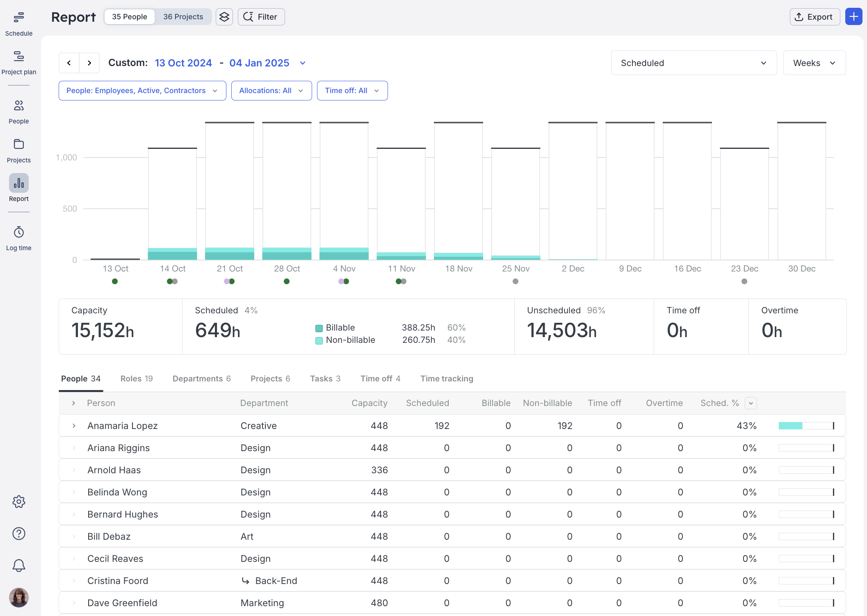The height and width of the screenshot is (616, 867).
Task: Click the saved views layers icon
Action: tap(224, 17)
